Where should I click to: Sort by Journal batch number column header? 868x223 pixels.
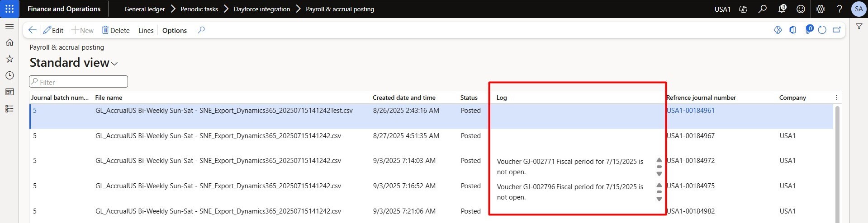(x=60, y=98)
